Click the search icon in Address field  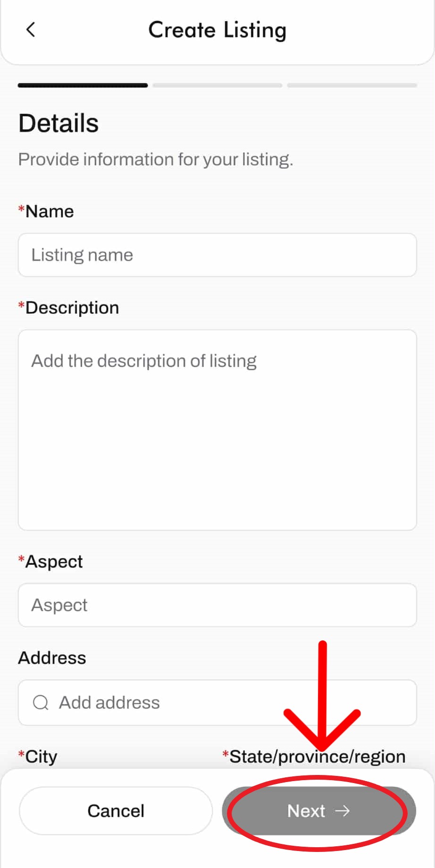click(x=41, y=702)
